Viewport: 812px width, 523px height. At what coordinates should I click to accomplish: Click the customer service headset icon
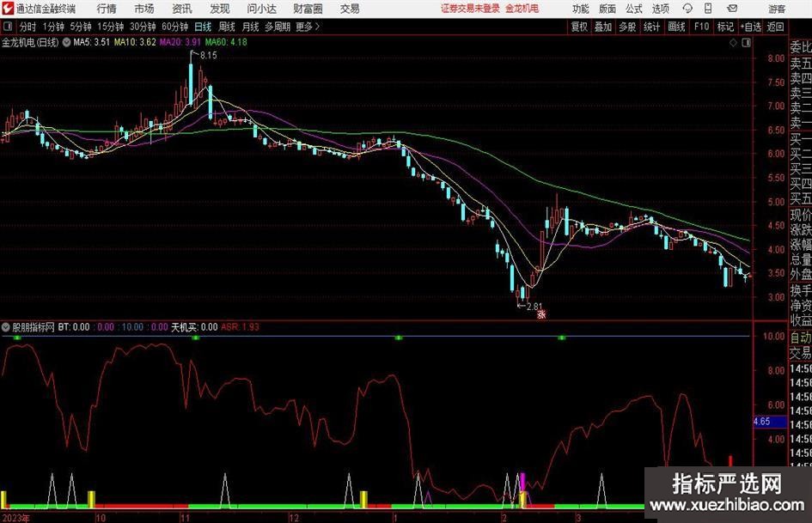point(687,9)
